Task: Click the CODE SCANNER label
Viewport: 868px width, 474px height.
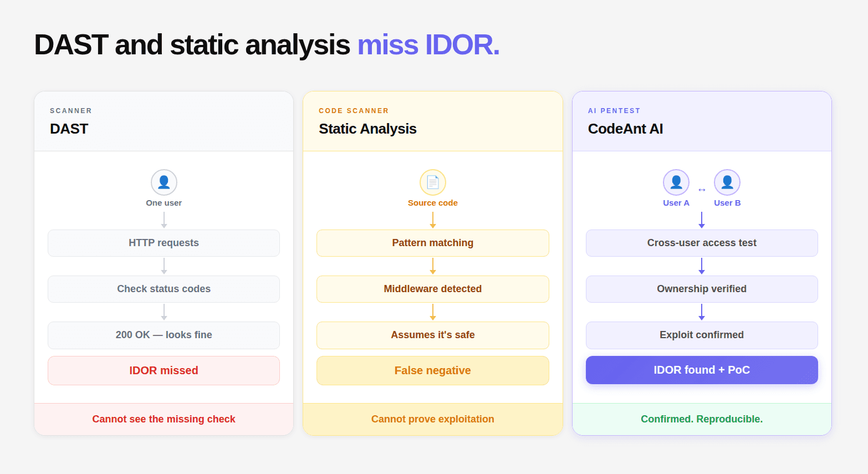Action: pos(354,111)
